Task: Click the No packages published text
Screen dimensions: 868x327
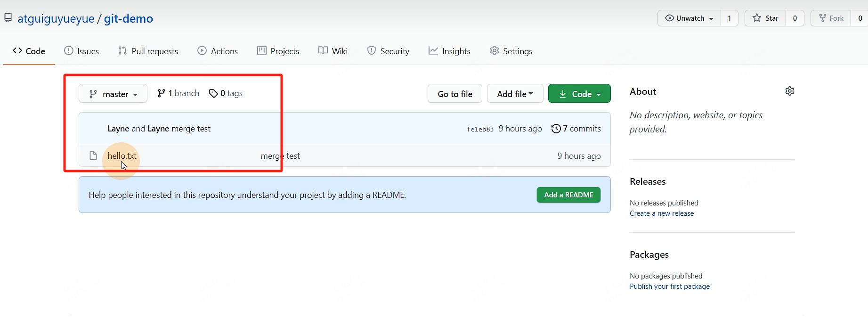Action: [x=666, y=276]
